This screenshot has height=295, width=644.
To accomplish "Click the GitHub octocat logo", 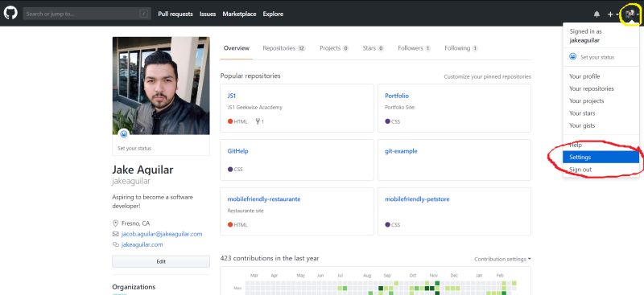I will pyautogui.click(x=10, y=13).
